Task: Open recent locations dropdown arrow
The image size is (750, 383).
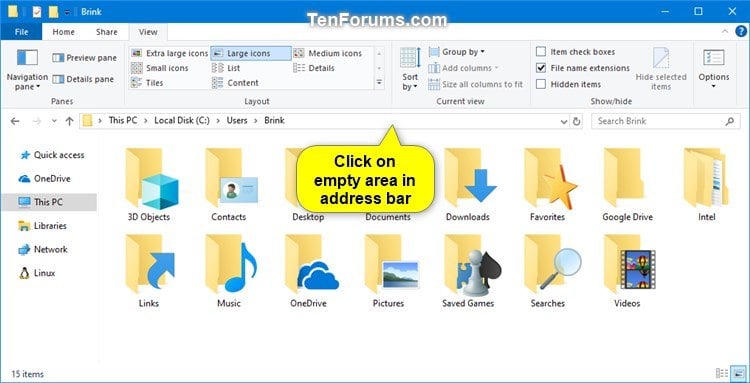Action: tap(54, 121)
